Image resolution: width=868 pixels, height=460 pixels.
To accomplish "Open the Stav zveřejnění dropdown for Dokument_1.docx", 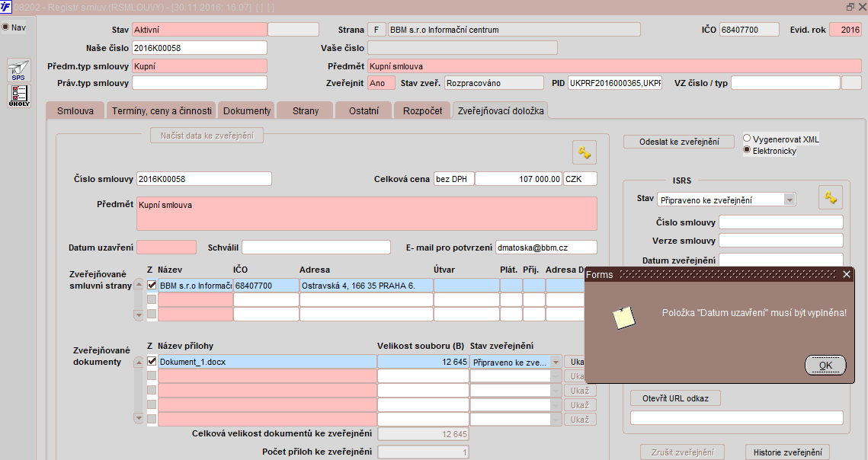I will 556,362.
